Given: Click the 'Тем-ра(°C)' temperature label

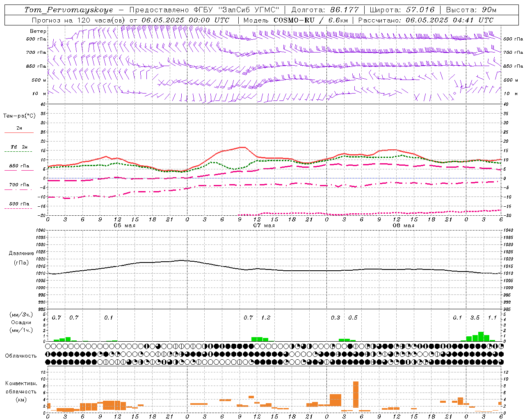Looking at the screenshot, I should click(x=19, y=116).
